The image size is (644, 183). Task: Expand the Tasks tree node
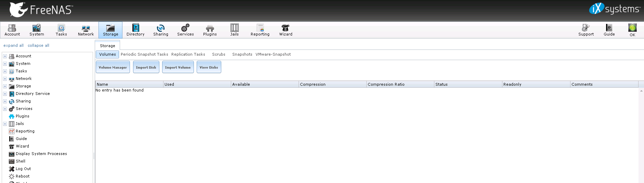(5, 71)
